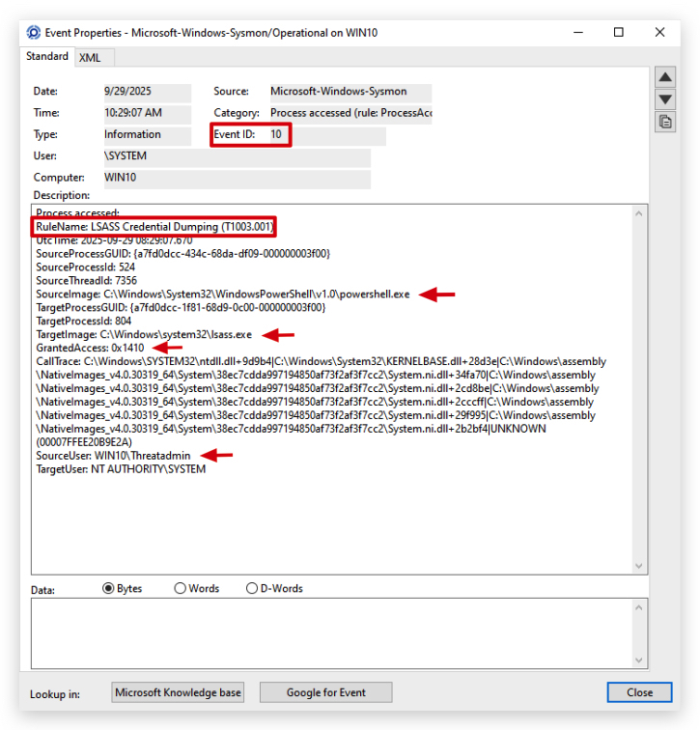
Task: Click description scrollbar up arrow
Action: [638, 213]
